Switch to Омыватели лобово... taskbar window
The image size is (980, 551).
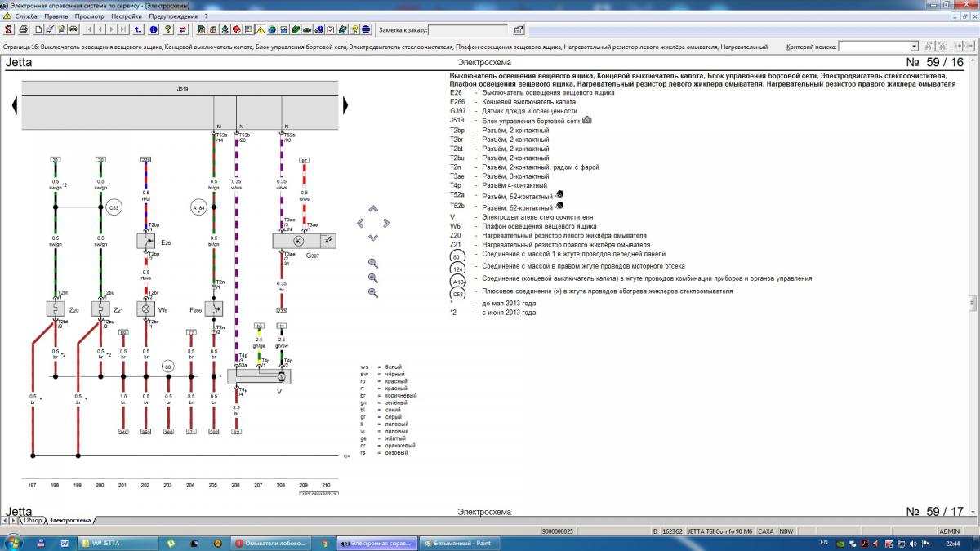point(271,543)
